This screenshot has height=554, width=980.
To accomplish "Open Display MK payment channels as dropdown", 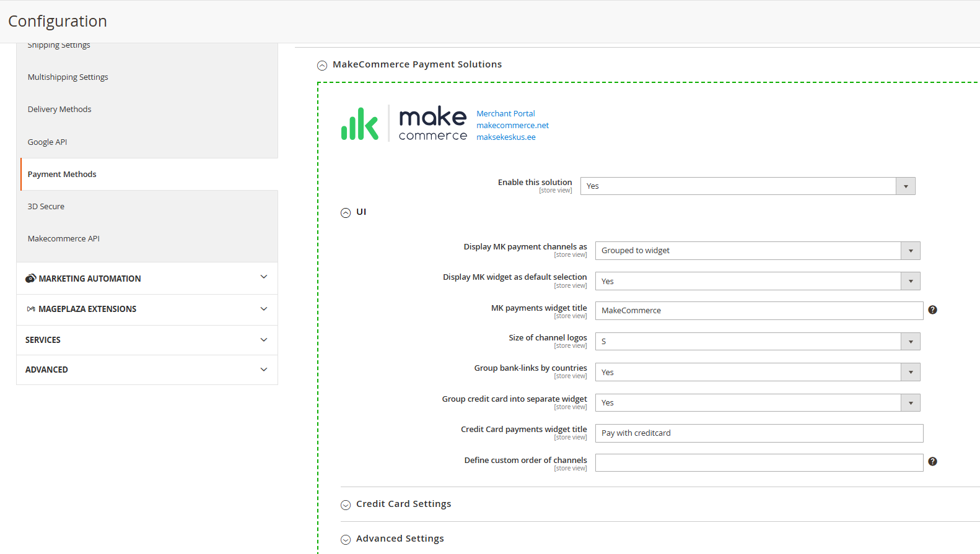I will tap(758, 251).
